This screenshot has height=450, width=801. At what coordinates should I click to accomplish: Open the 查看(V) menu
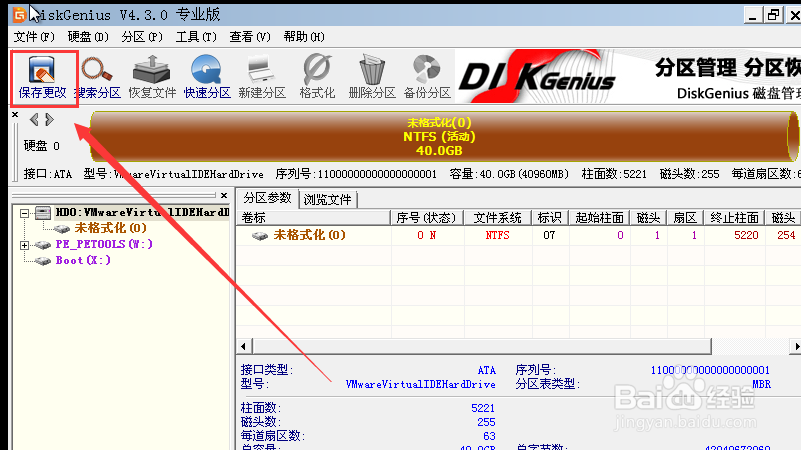(x=250, y=37)
